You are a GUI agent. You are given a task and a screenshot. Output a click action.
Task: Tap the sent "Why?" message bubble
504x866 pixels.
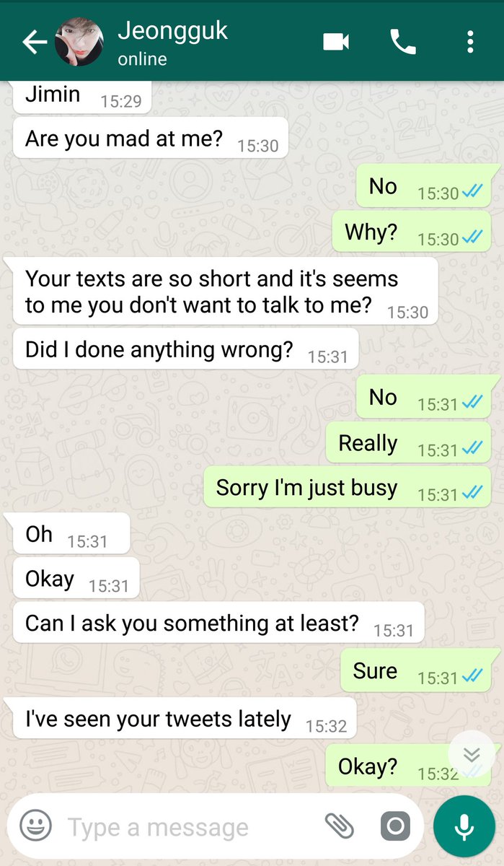coord(411,232)
